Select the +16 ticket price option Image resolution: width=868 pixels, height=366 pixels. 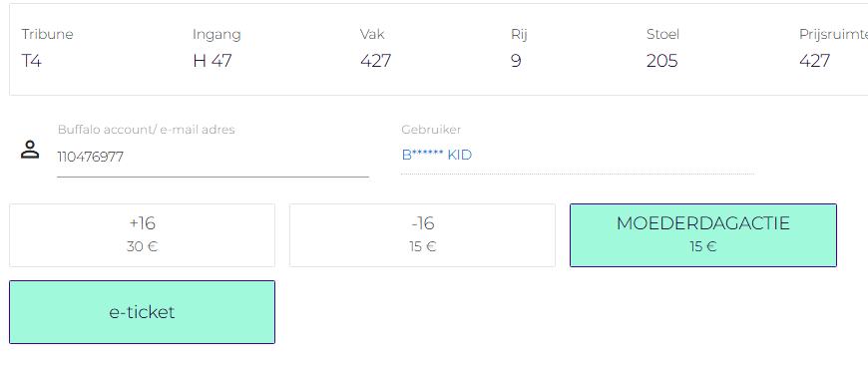[x=143, y=235]
